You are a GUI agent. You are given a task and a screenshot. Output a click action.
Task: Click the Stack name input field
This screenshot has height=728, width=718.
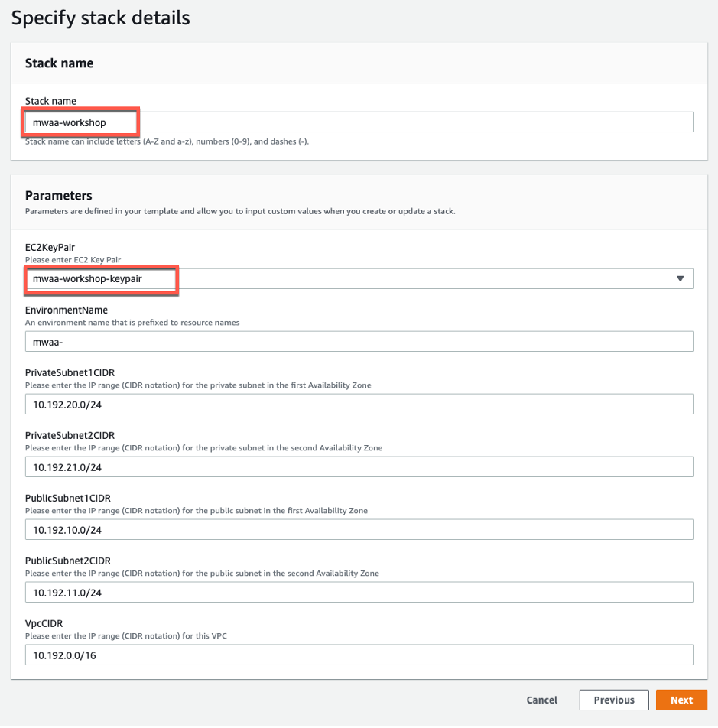tap(358, 122)
